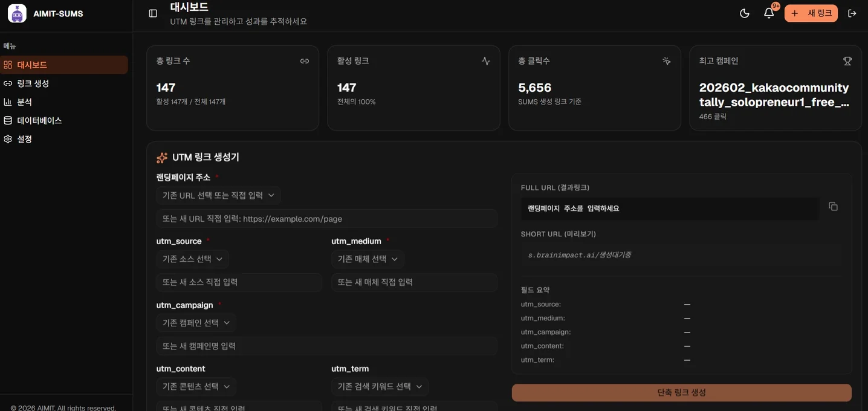Image resolution: width=868 pixels, height=411 pixels.
Task: Click the 5,656 total clicks value
Action: click(535, 88)
